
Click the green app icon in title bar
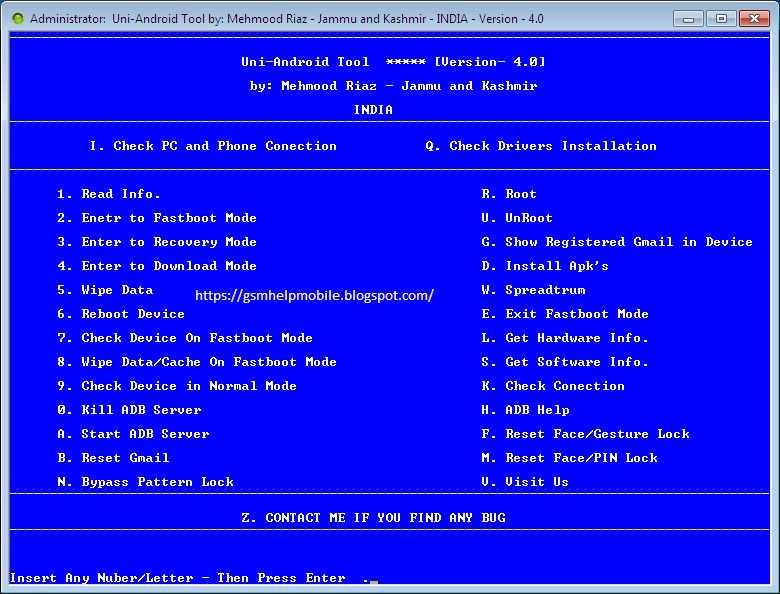(x=18, y=19)
